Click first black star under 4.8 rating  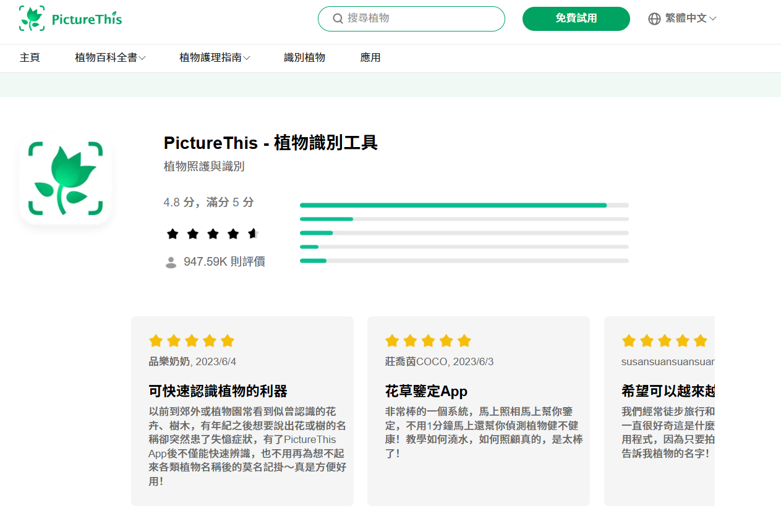click(173, 234)
